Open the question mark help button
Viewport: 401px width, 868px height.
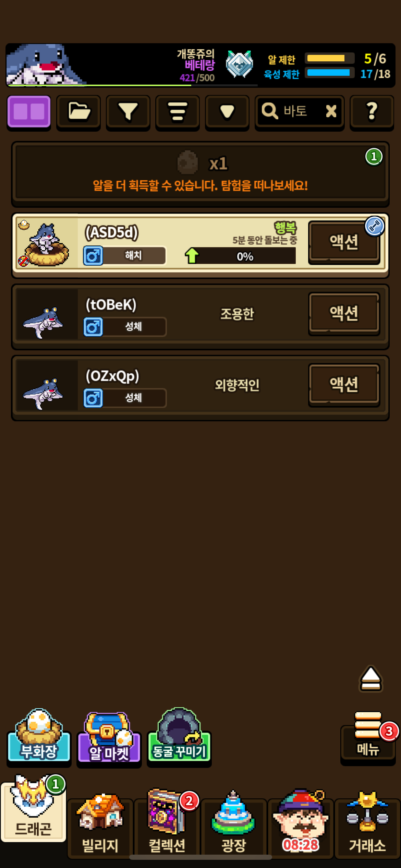coord(372,112)
